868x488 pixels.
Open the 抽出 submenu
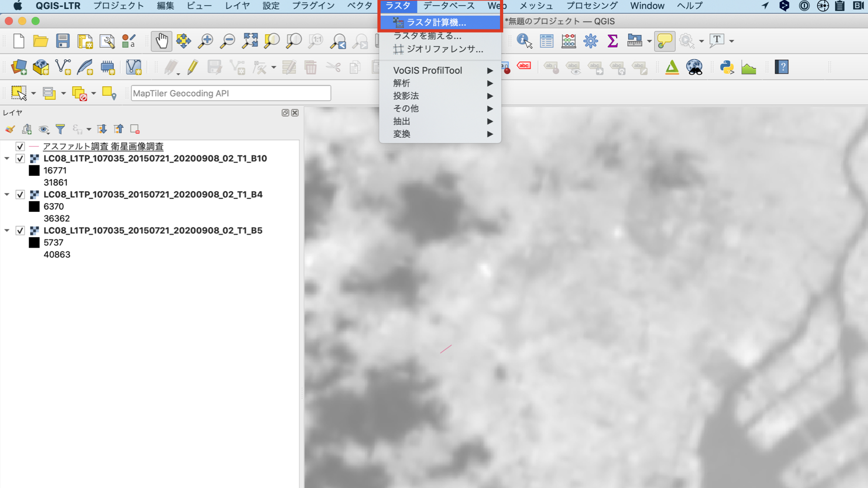tap(440, 121)
